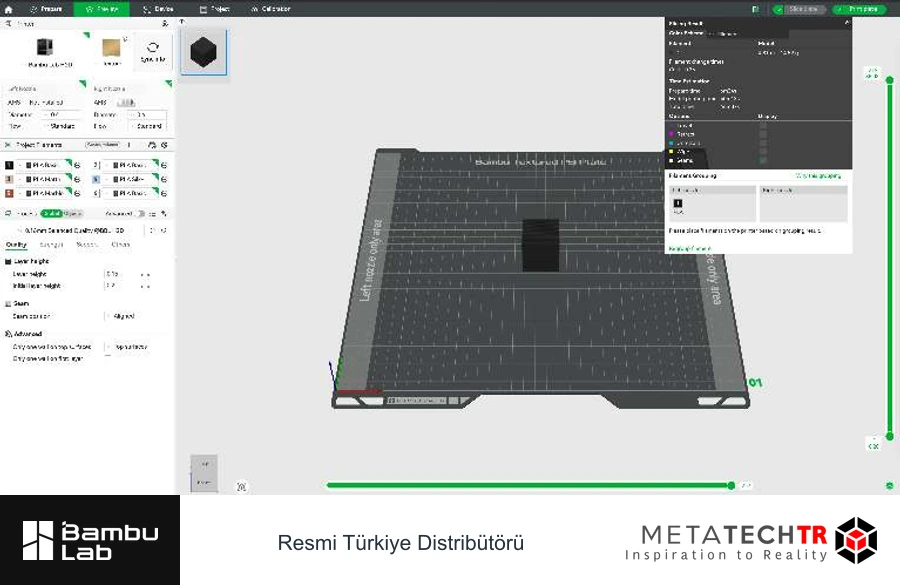Open the Quality settings tab
Screen dimensions: 900x585
[x=16, y=245]
